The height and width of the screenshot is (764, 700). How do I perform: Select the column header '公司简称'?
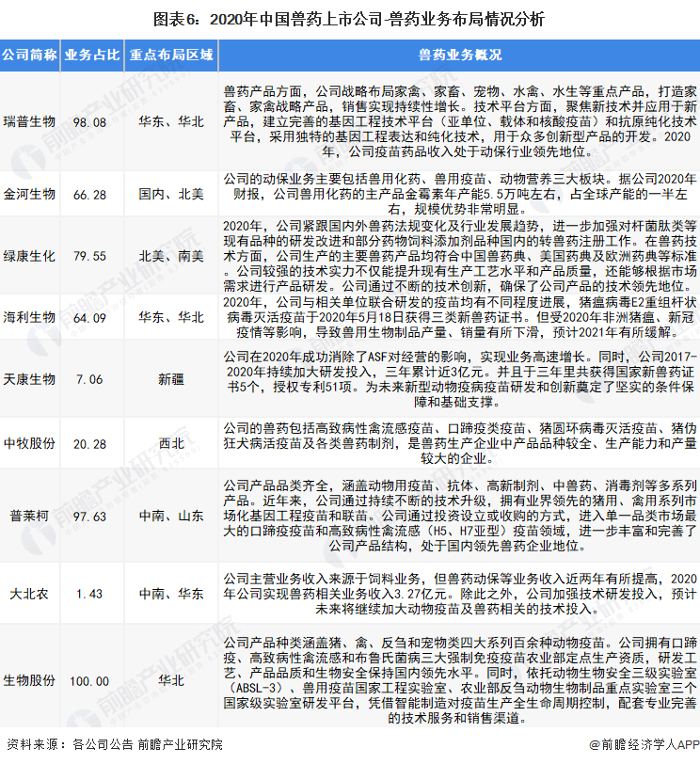click(x=30, y=55)
